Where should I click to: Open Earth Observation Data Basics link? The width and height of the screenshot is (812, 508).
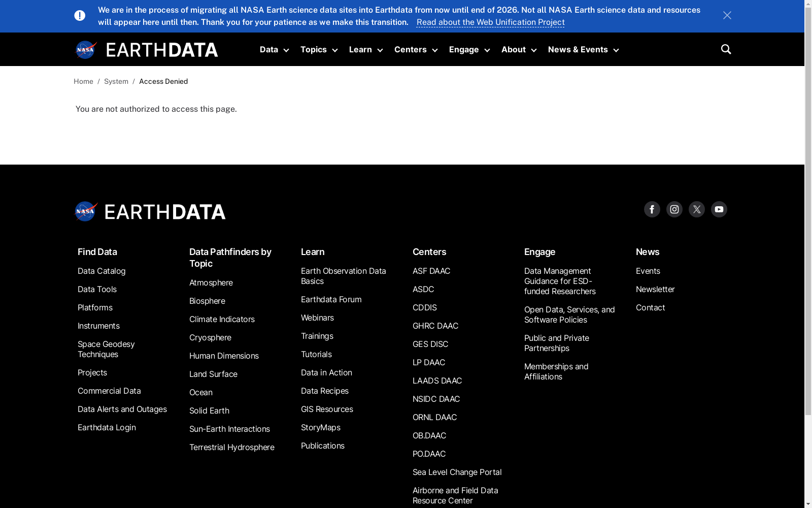click(344, 276)
